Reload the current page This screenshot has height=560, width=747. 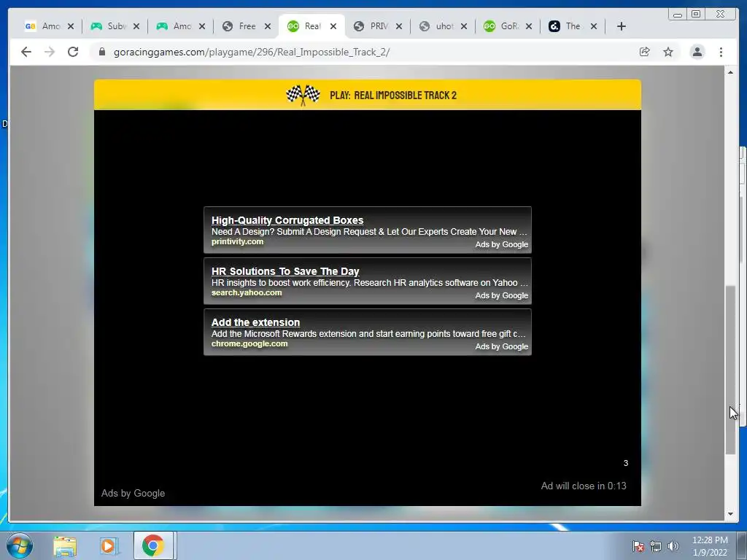point(73,52)
